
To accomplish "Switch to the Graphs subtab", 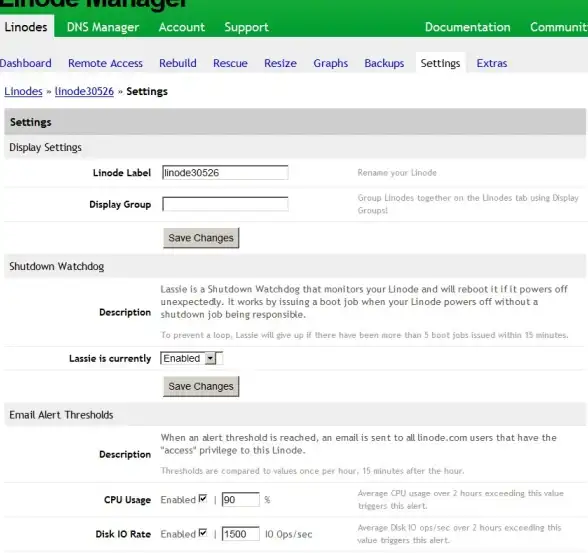I will point(331,63).
